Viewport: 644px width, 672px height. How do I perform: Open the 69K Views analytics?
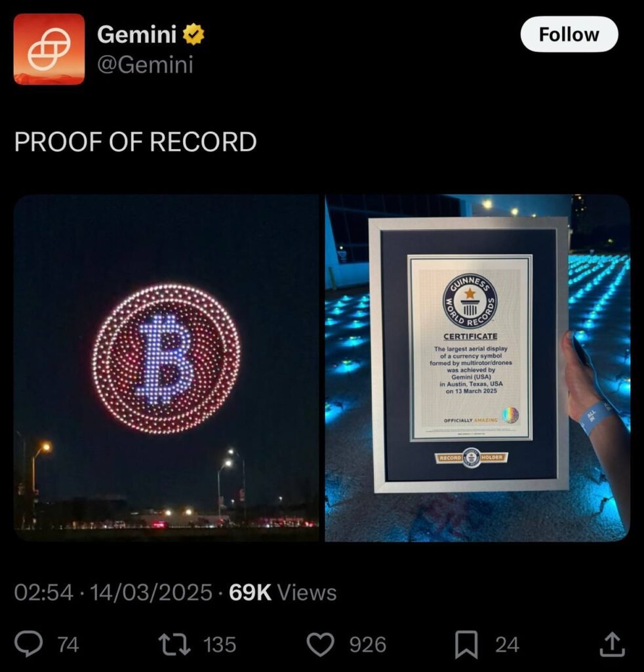point(283,593)
